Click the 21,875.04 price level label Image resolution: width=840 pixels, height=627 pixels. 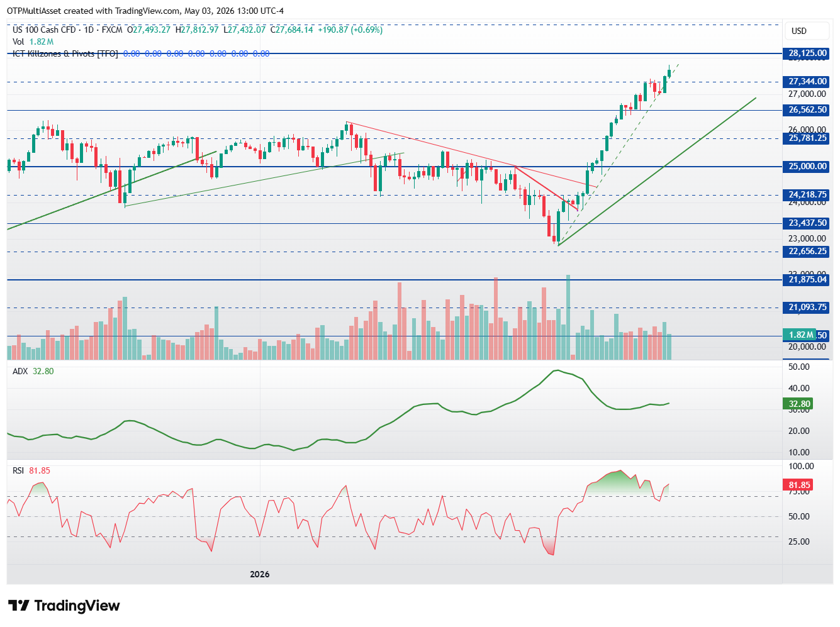click(805, 280)
